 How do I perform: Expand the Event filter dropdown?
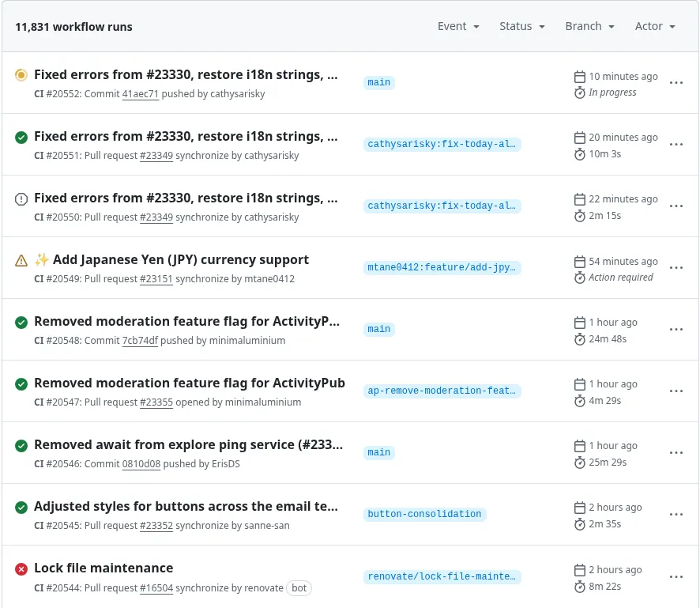pos(458,26)
